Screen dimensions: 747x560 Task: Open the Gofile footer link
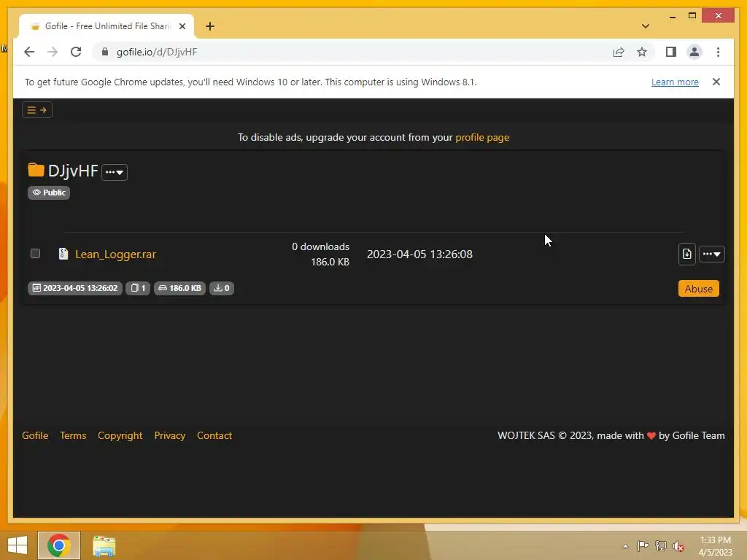35,435
